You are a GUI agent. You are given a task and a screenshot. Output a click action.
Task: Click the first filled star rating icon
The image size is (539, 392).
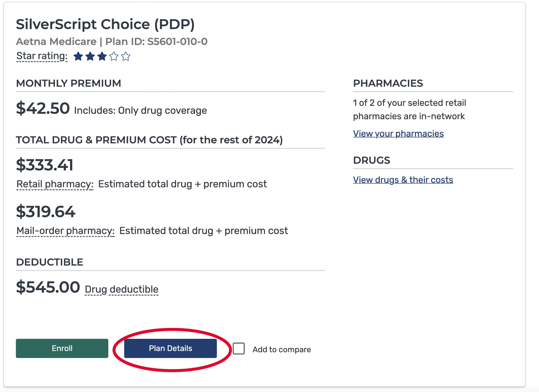tap(78, 56)
